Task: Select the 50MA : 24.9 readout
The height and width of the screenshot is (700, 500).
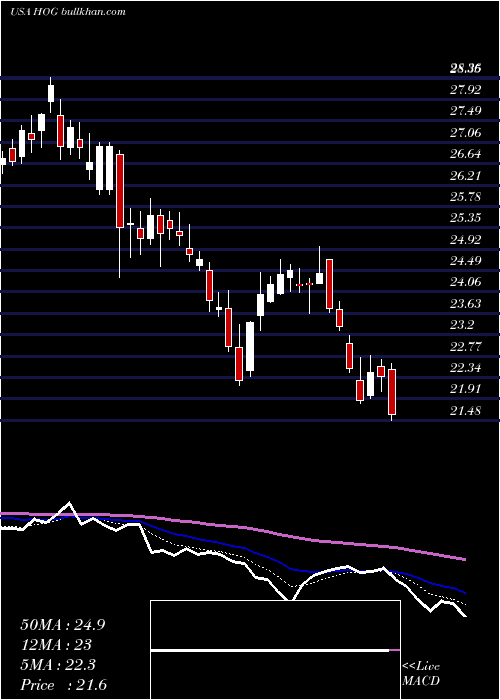Action: tap(62, 625)
